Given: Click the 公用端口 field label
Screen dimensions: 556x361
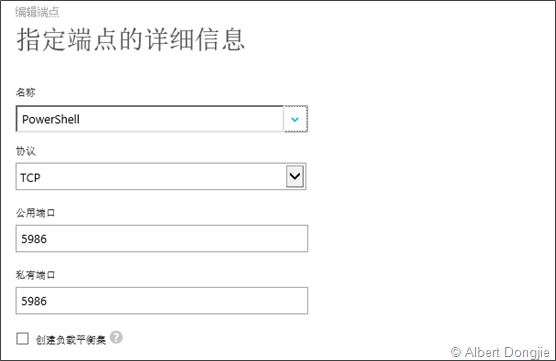Looking at the screenshot, I should [35, 213].
